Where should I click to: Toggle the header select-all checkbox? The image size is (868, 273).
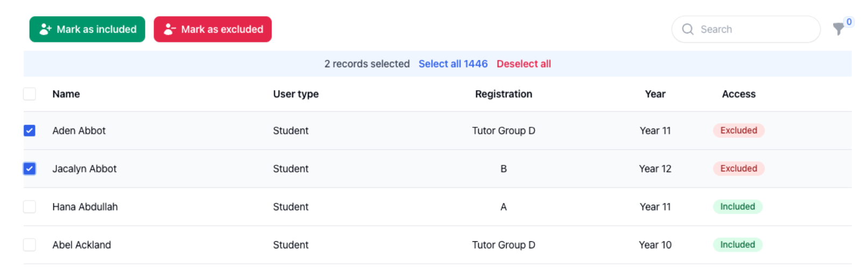[x=30, y=94]
